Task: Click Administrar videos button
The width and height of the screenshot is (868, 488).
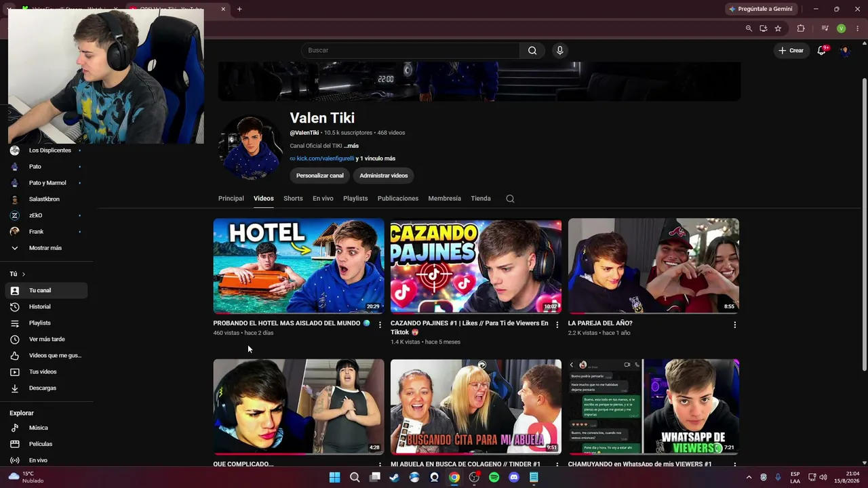Action: coord(384,176)
